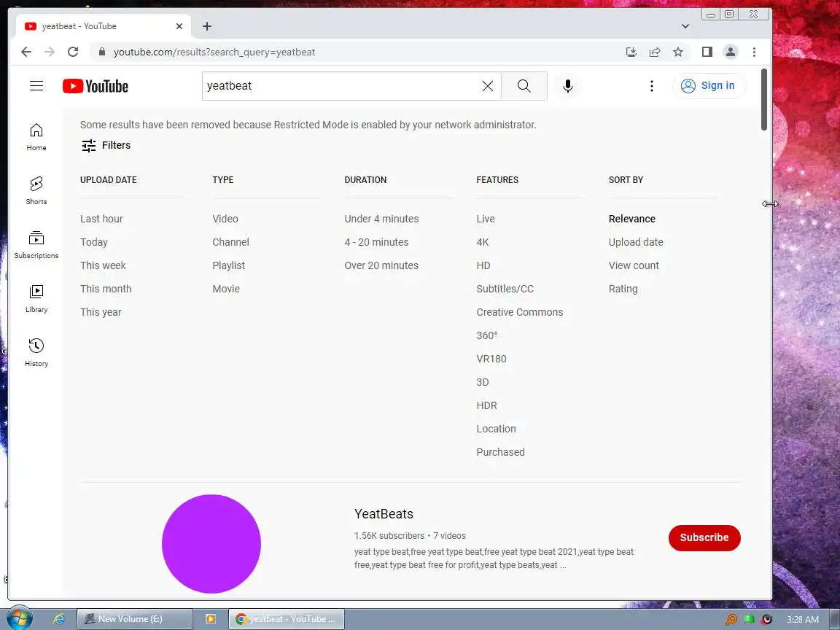The width and height of the screenshot is (840, 630).
Task: Open the Chrome side panel
Action: click(707, 52)
